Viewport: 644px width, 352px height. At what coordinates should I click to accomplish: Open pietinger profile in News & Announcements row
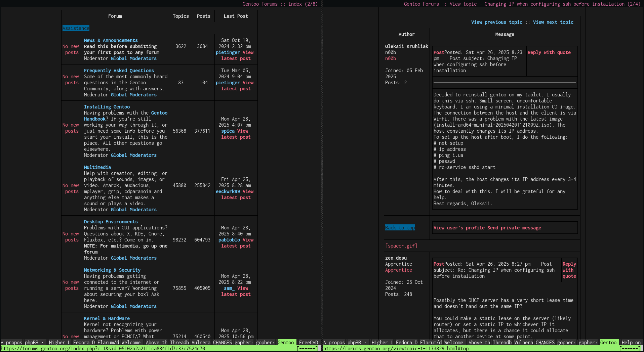pyautogui.click(x=228, y=52)
